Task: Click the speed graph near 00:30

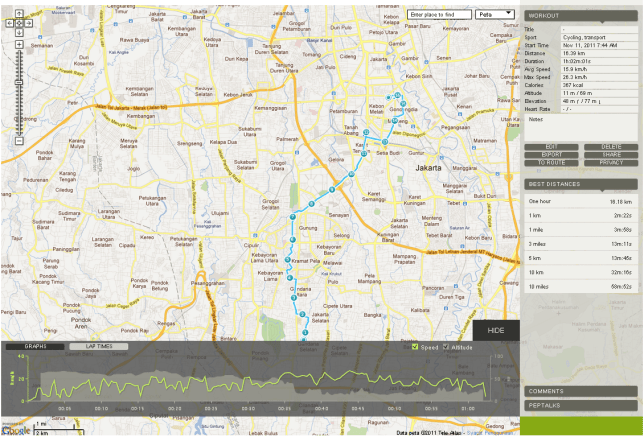Action: pos(247,380)
